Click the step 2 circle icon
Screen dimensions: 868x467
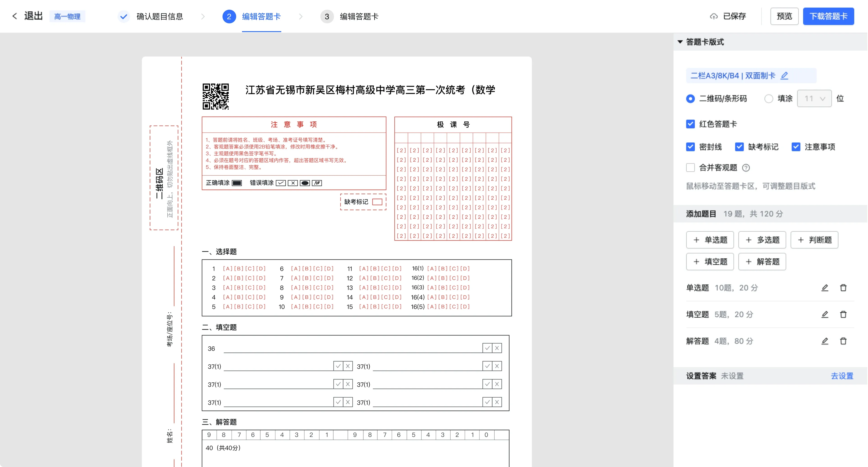[229, 16]
